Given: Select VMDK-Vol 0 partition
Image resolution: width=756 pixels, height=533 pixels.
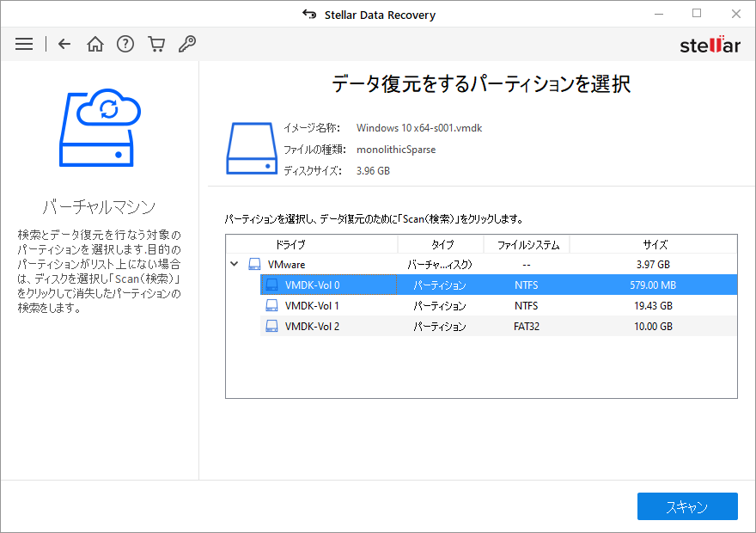Looking at the screenshot, I should coord(498,285).
